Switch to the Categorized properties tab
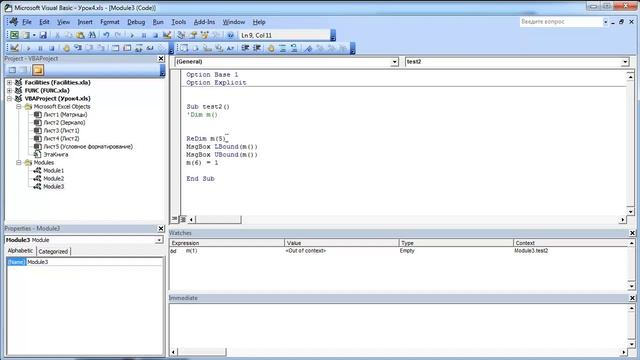The image size is (640, 360). (53, 251)
